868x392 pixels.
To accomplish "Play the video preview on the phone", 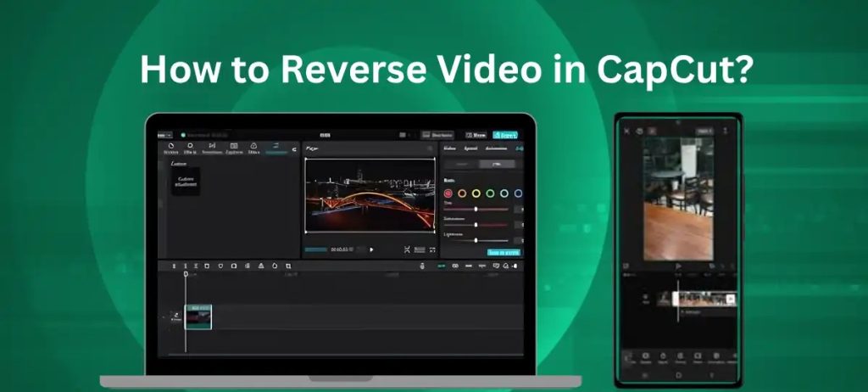I will [x=679, y=266].
